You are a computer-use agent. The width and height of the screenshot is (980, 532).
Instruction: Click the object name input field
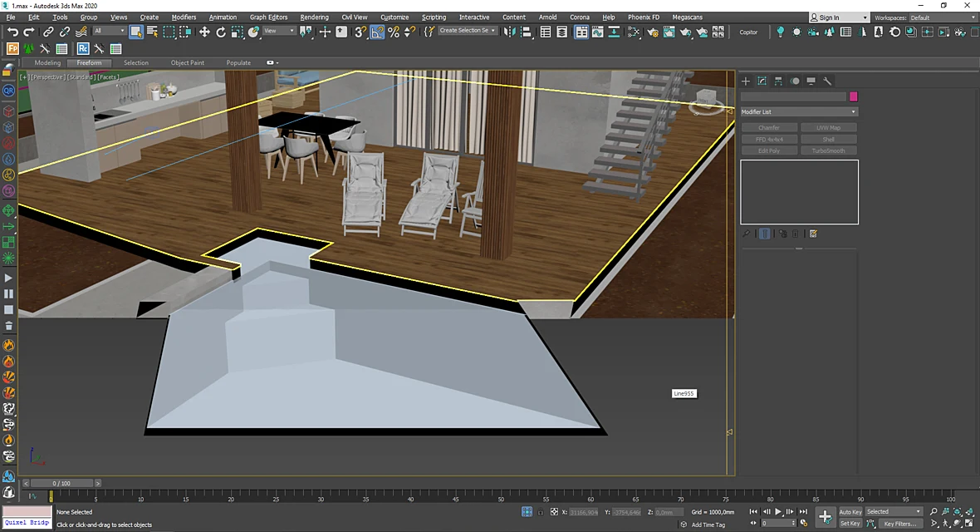click(x=793, y=96)
